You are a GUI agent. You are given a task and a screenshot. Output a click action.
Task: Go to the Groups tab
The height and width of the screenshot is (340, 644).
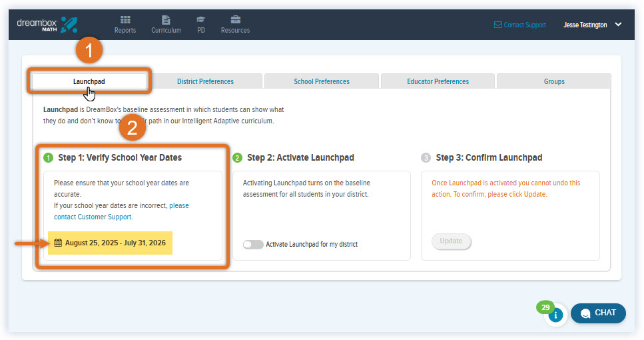pos(554,81)
